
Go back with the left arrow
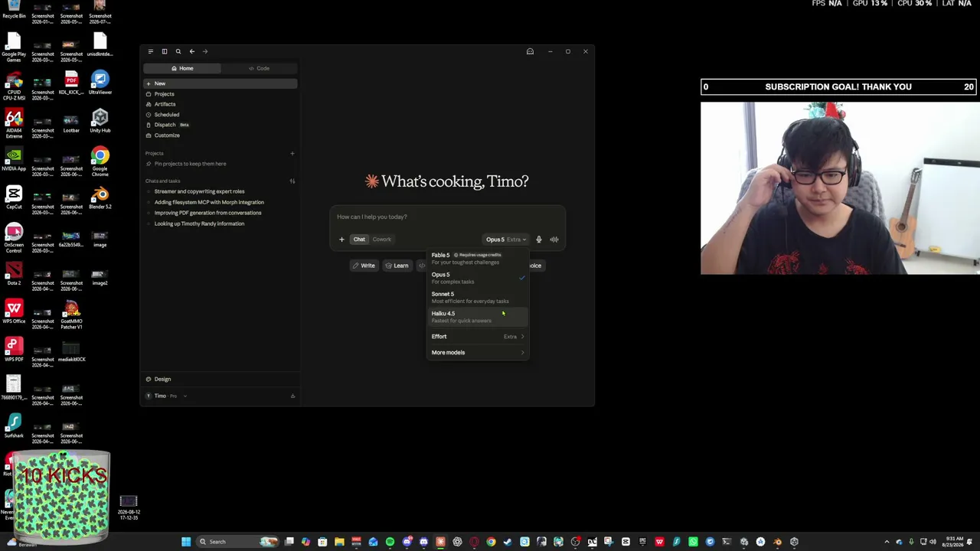coord(192,51)
